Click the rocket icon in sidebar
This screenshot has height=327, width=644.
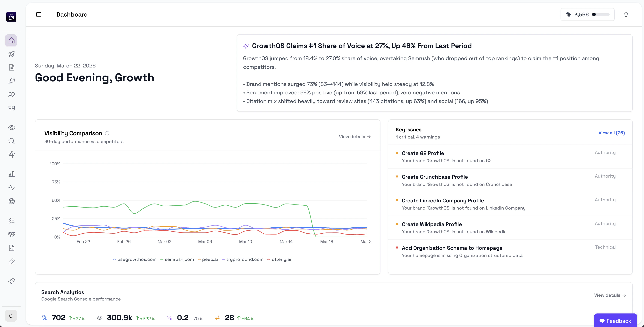pos(11,54)
